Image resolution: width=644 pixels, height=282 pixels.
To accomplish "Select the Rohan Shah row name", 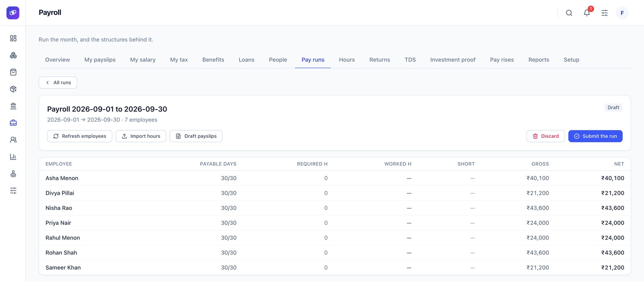I will (x=61, y=253).
